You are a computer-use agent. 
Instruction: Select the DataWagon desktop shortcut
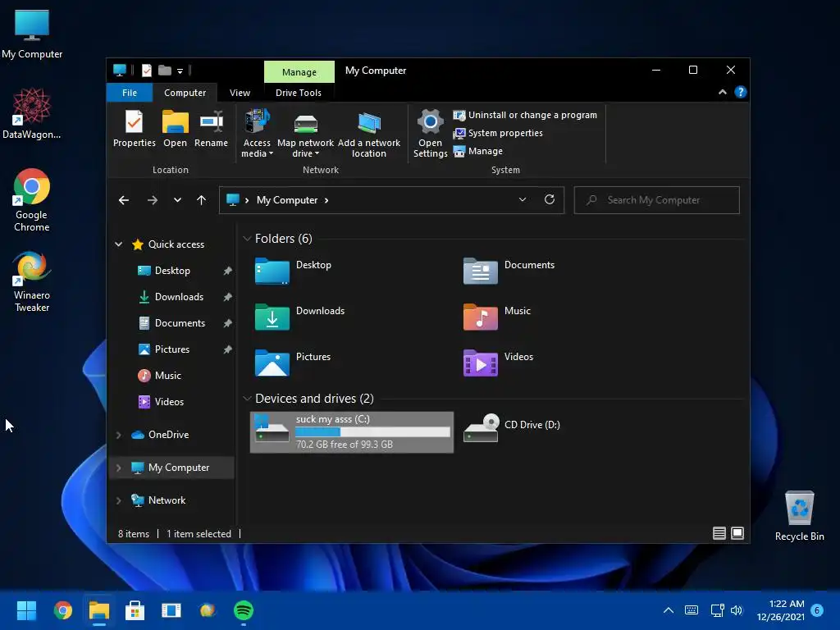pos(32,113)
